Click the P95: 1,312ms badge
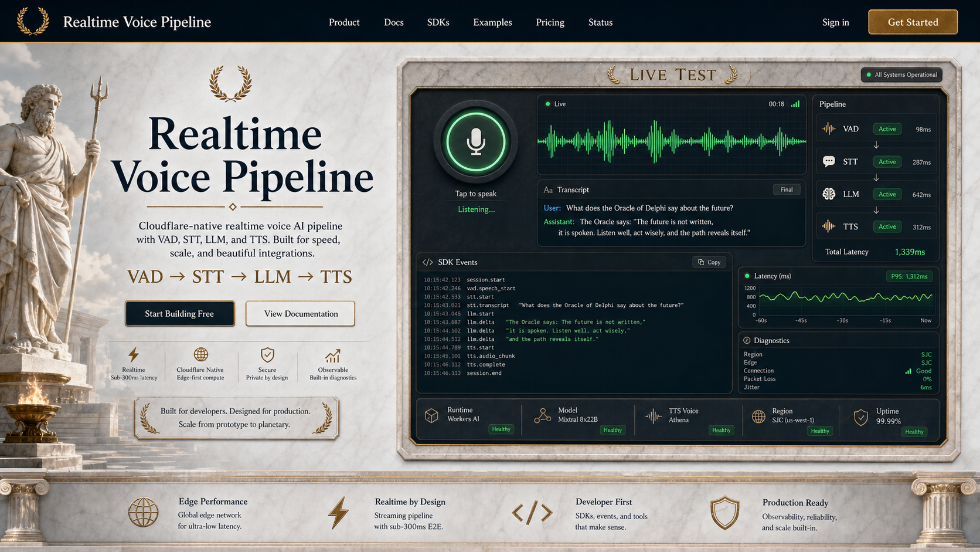The height and width of the screenshot is (552, 980). point(909,276)
